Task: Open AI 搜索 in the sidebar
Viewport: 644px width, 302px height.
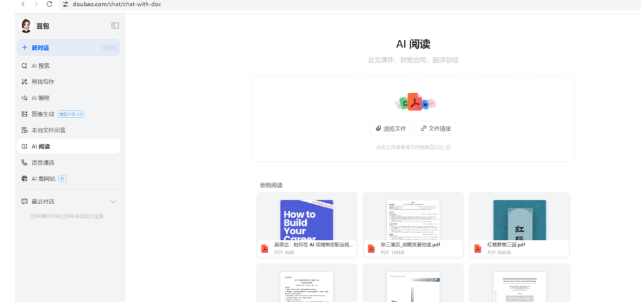Action: coord(68,66)
